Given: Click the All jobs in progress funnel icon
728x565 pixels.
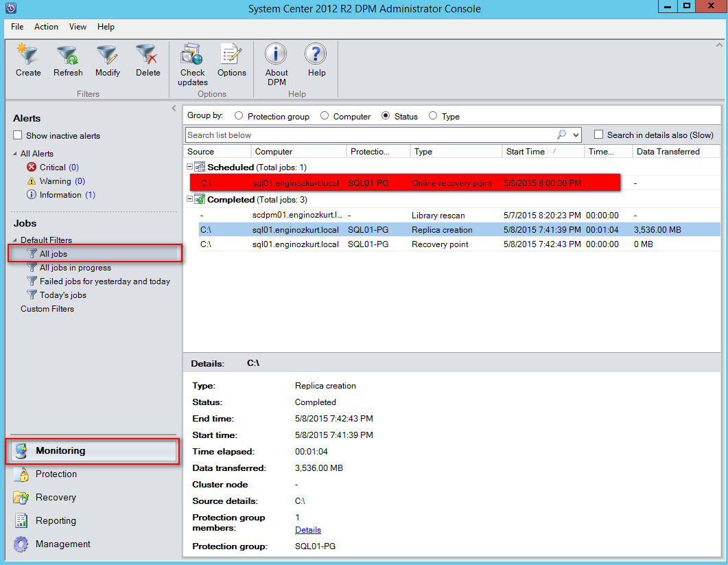Looking at the screenshot, I should pyautogui.click(x=32, y=268).
